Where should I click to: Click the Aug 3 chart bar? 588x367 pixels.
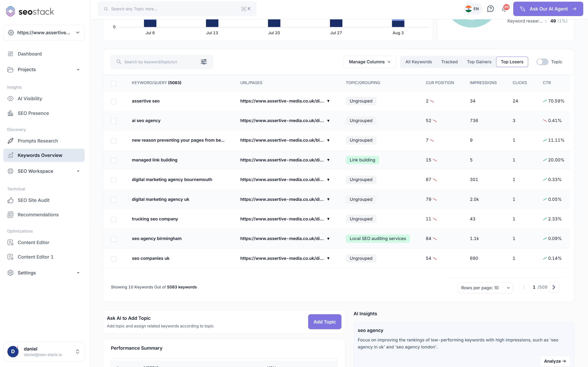398,23
